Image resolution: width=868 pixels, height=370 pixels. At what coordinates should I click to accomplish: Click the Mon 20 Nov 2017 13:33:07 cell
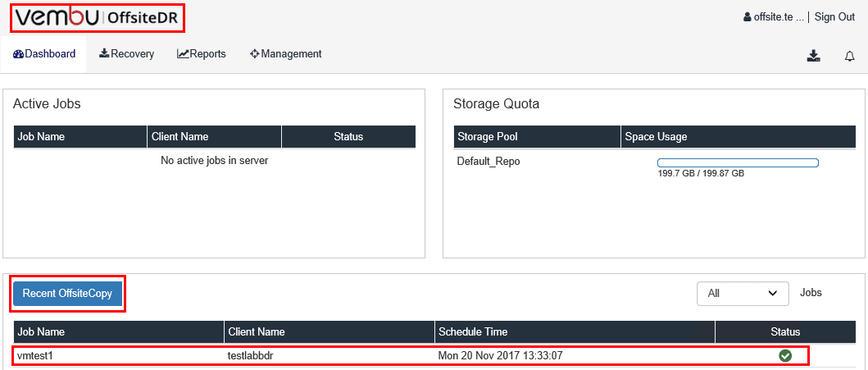coord(501,355)
